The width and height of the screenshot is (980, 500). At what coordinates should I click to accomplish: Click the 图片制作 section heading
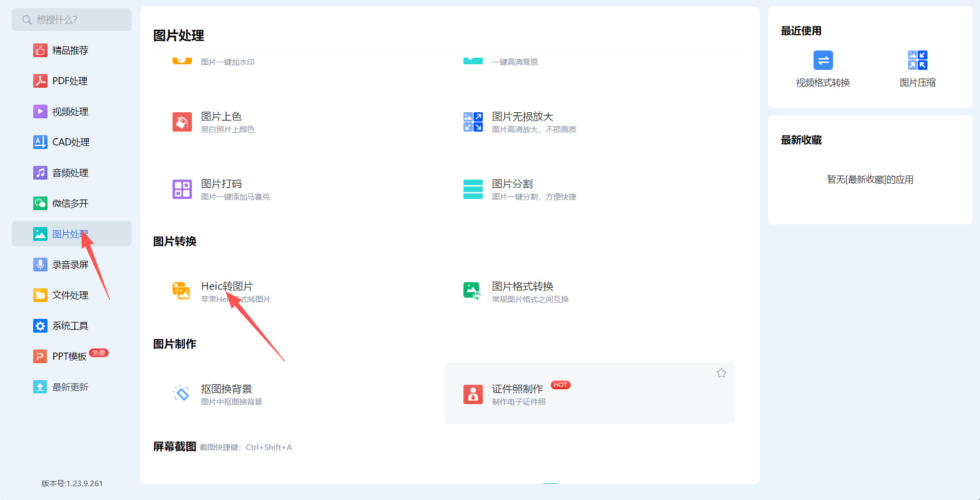click(x=175, y=344)
